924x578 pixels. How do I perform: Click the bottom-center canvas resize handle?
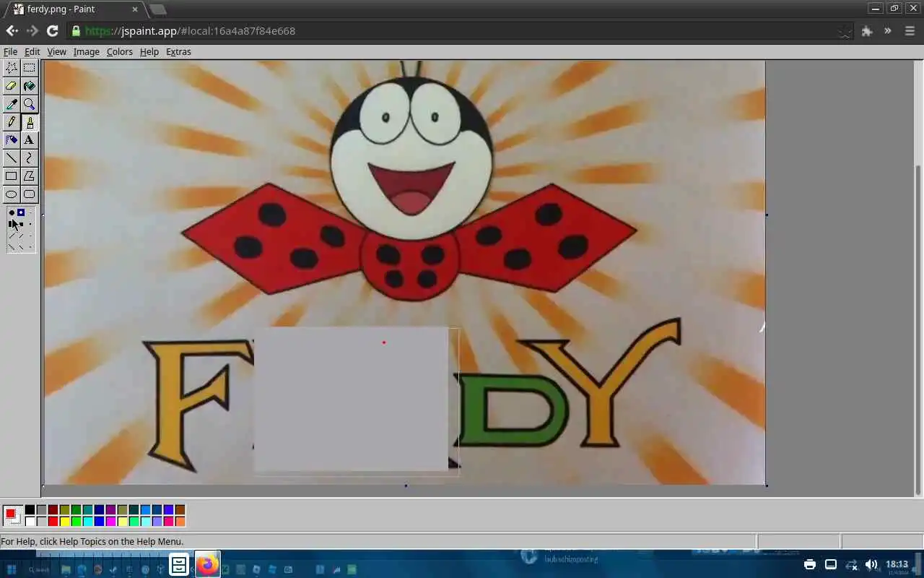tap(406, 486)
